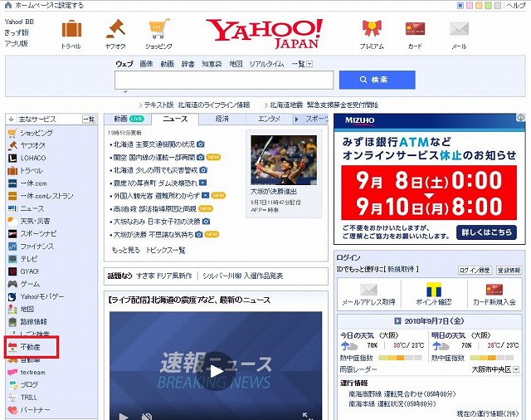Select the 画像 search category
The height and width of the screenshot is (420, 531).
(146, 64)
